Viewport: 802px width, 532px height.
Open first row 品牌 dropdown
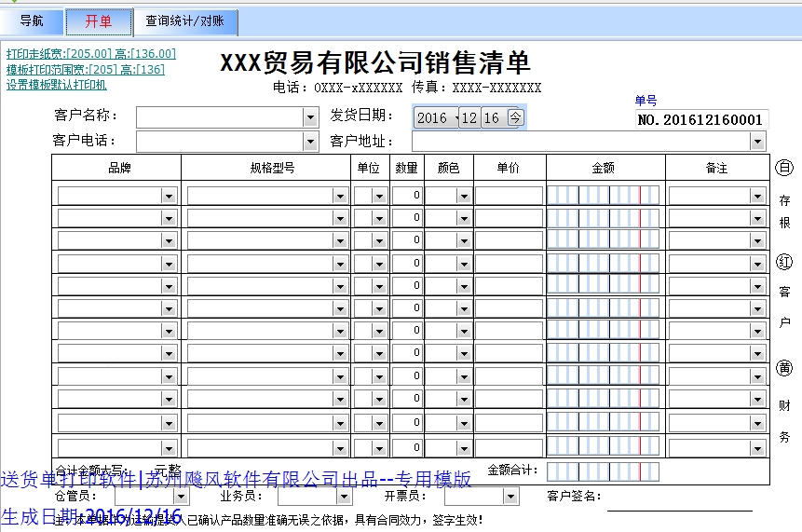169,196
